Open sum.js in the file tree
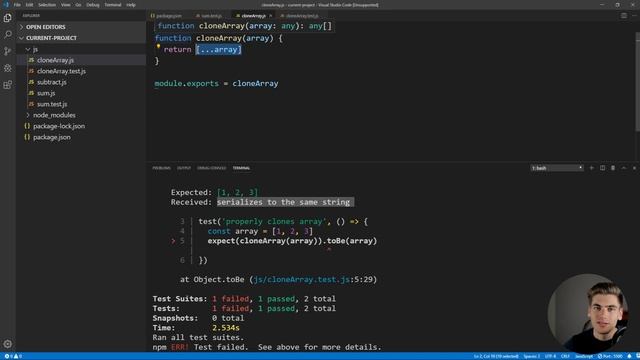 pyautogui.click(x=81, y=93)
